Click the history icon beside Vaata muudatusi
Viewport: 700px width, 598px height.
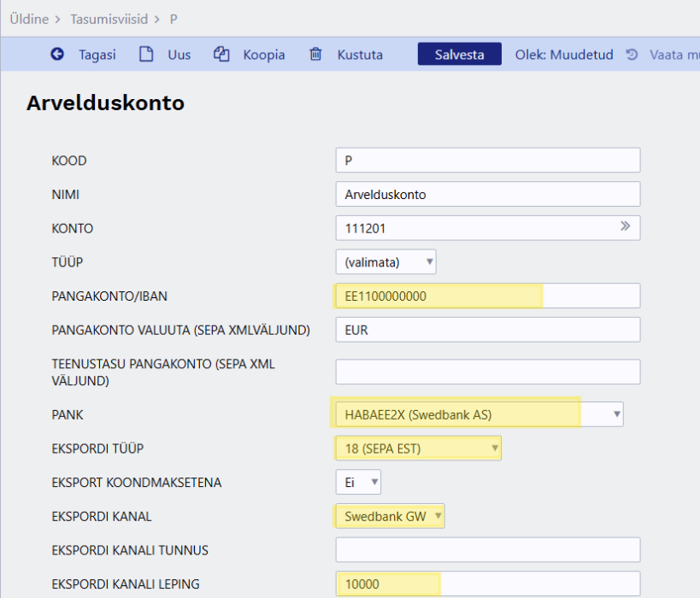[x=632, y=55]
